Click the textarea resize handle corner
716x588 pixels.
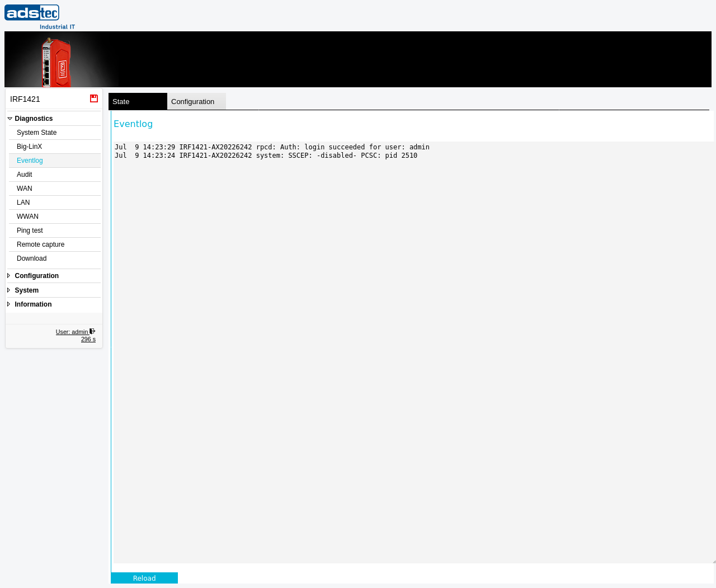click(x=713, y=561)
